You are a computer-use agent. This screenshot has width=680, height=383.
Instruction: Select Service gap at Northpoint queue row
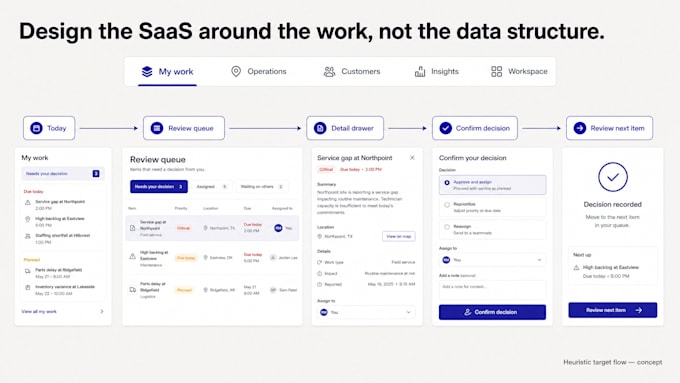point(212,228)
